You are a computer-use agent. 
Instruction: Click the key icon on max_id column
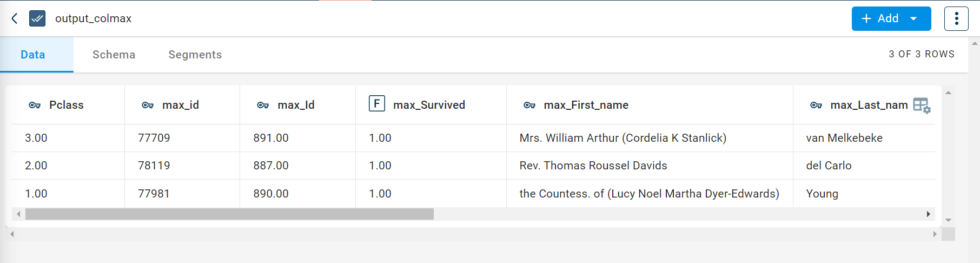click(x=148, y=105)
